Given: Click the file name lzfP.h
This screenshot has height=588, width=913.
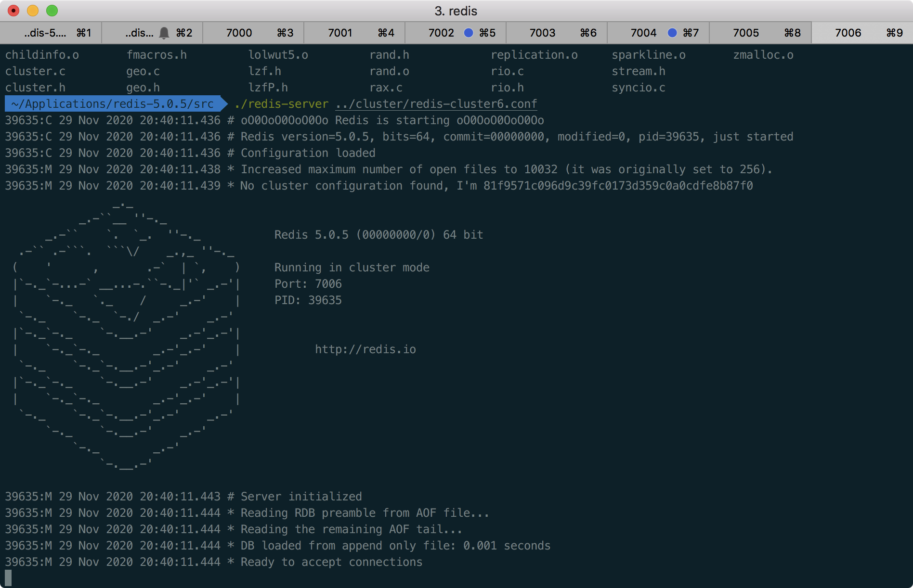Looking at the screenshot, I should [x=268, y=88].
